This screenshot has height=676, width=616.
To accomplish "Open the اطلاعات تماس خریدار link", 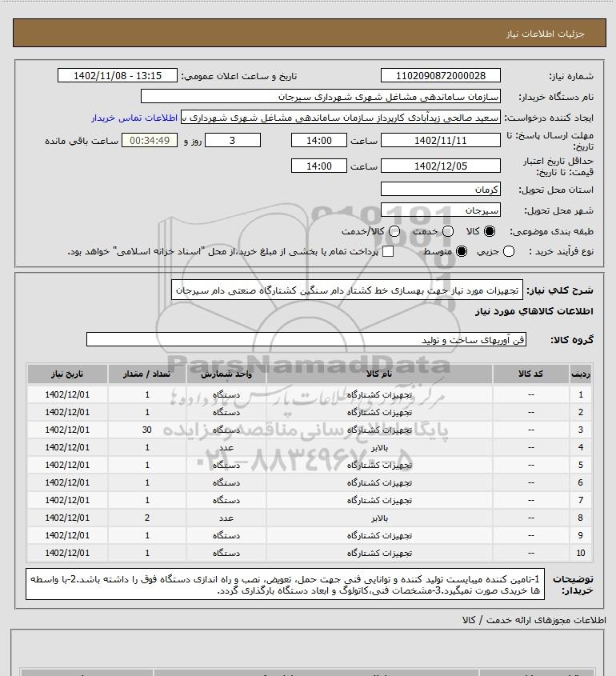I will 134,118.
